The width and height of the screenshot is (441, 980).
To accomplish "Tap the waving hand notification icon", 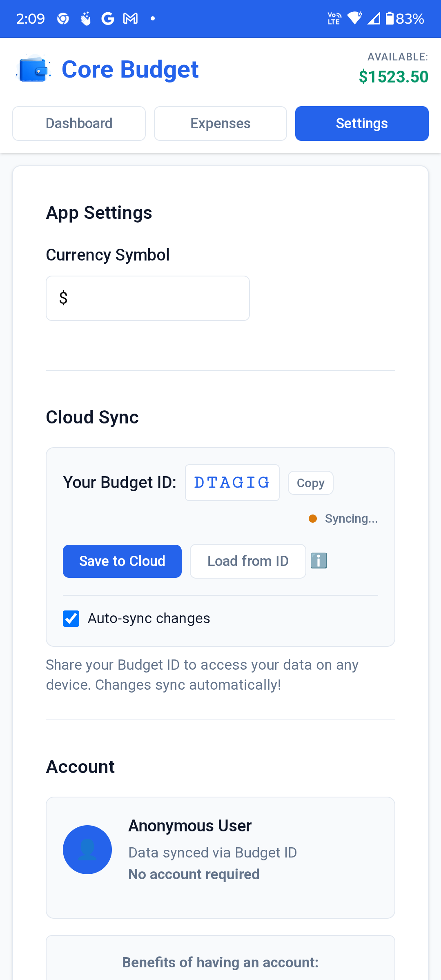I will 85,18.
